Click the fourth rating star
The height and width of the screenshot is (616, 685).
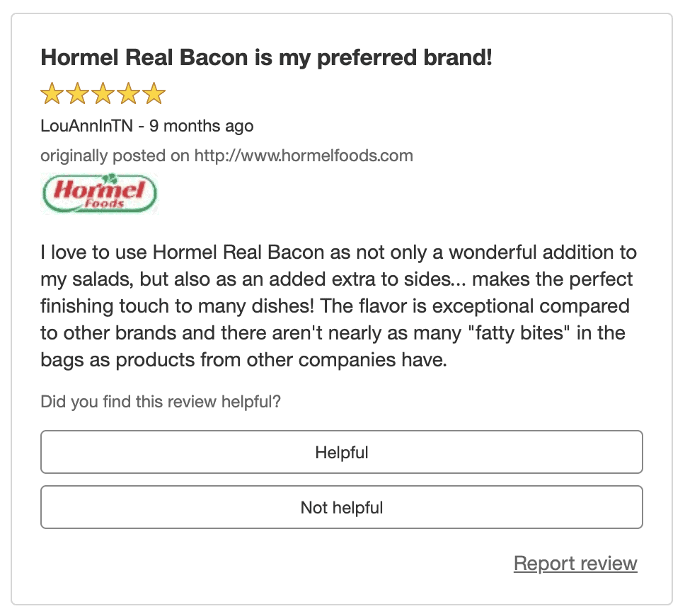(128, 93)
